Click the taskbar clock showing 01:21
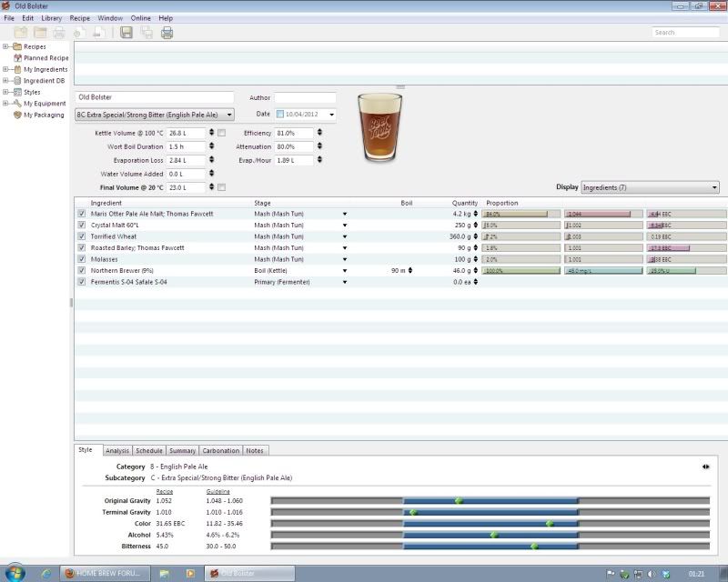 (696, 574)
